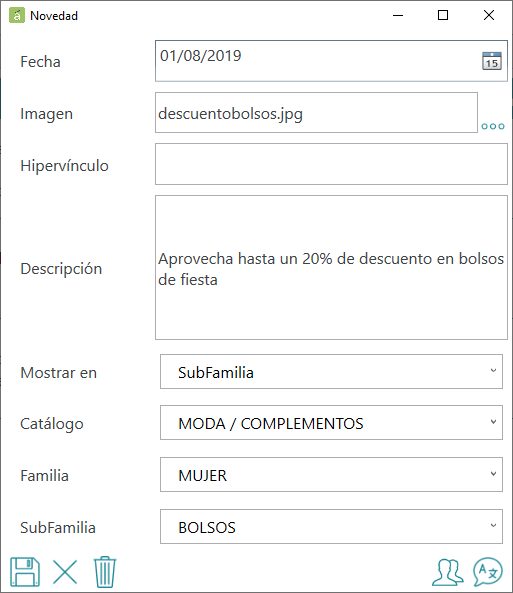Click the Fecha date field 01/08/2019

[331, 61]
